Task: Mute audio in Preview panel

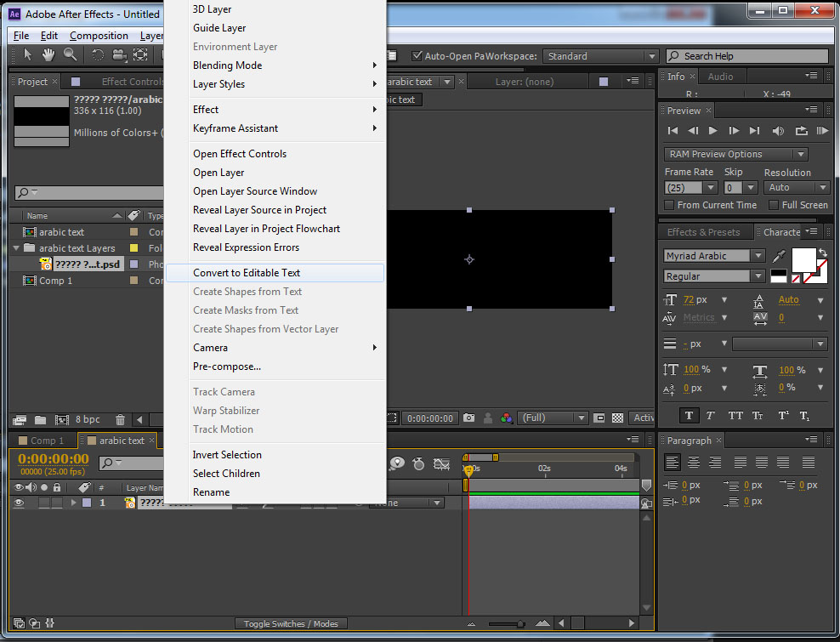Action: pos(778,130)
